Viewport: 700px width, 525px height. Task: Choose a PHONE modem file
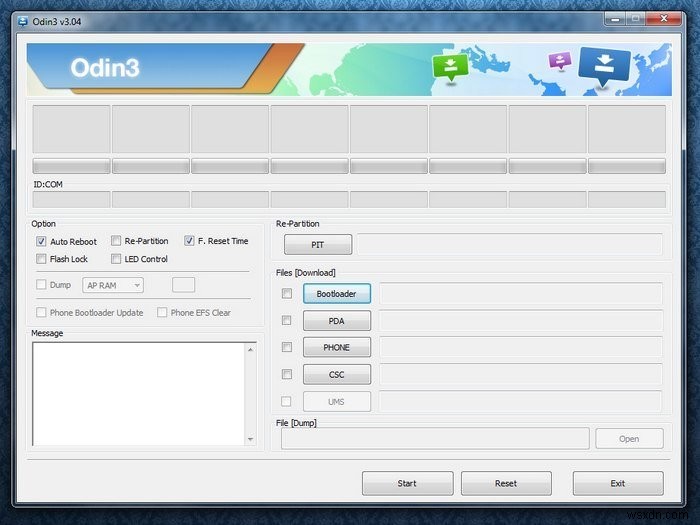click(x=337, y=347)
